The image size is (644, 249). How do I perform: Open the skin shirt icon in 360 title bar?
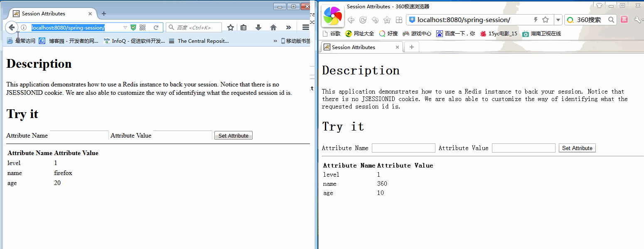click(x=599, y=5)
